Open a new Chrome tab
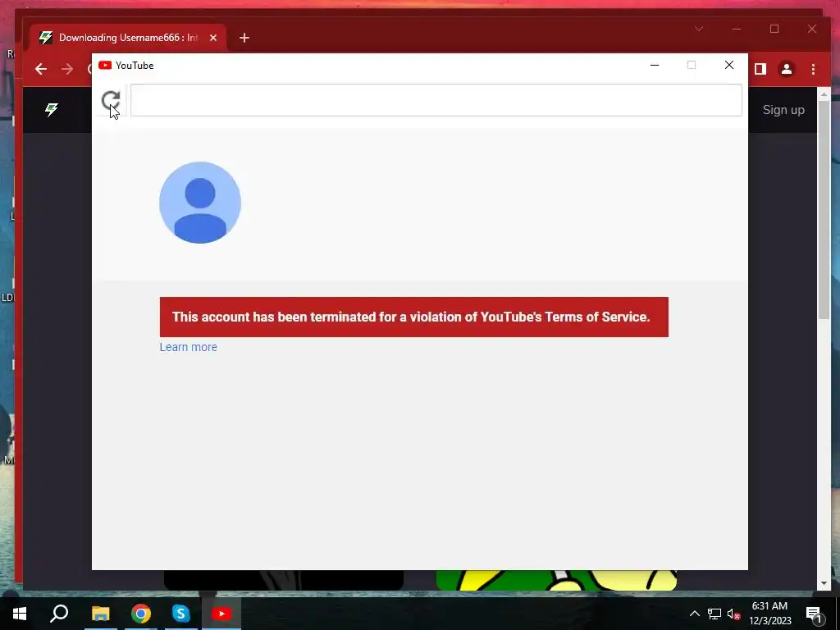 tap(244, 38)
